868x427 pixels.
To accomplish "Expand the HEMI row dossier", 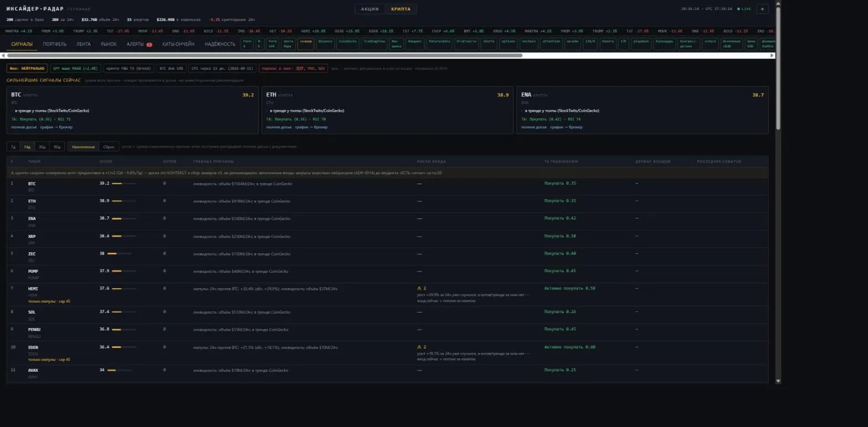I will tap(387, 295).
